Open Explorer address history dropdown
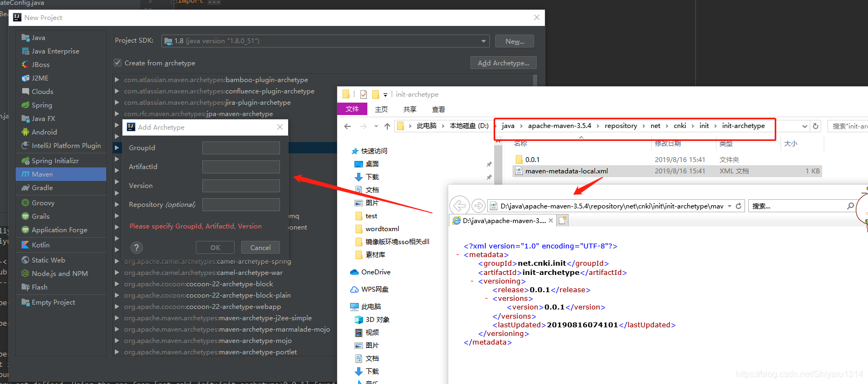Screen dimensions: 868x384 tap(804, 126)
